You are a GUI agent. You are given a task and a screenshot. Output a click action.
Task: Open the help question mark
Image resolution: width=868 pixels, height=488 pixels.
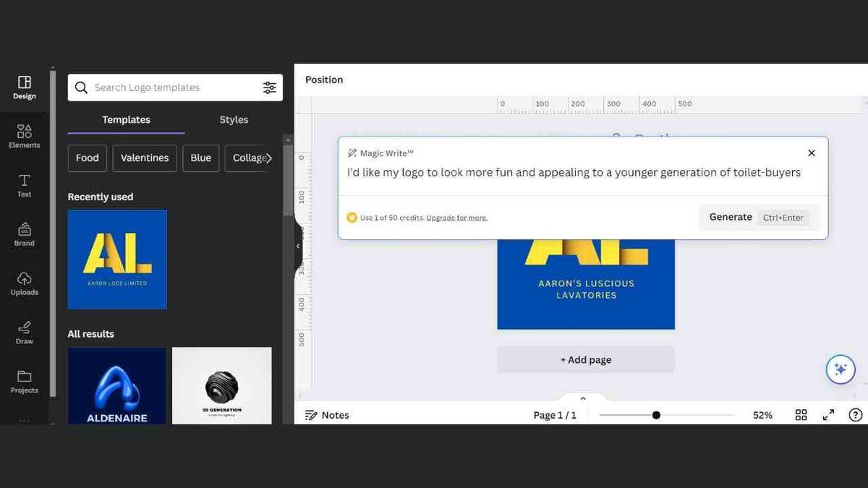[x=855, y=415]
